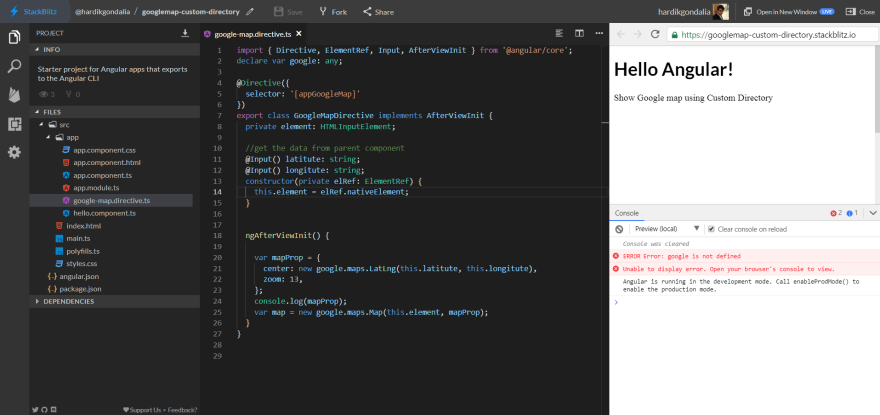Collapse the console panel chevron
This screenshot has height=415, width=880.
pyautogui.click(x=873, y=213)
